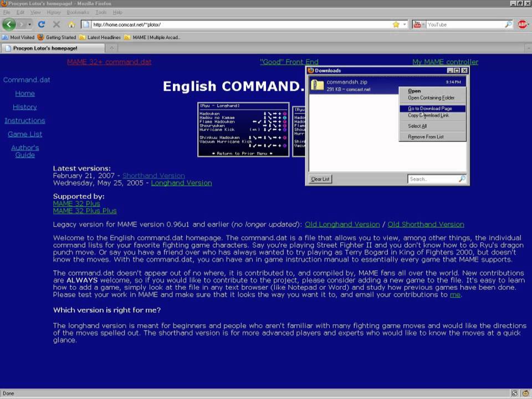This screenshot has height=399, width=532.
Task: Click the green Back navigation button
Action: 9,24
